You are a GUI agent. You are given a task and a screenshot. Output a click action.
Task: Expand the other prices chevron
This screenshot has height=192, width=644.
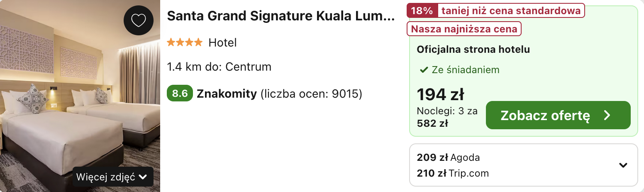coord(623,165)
